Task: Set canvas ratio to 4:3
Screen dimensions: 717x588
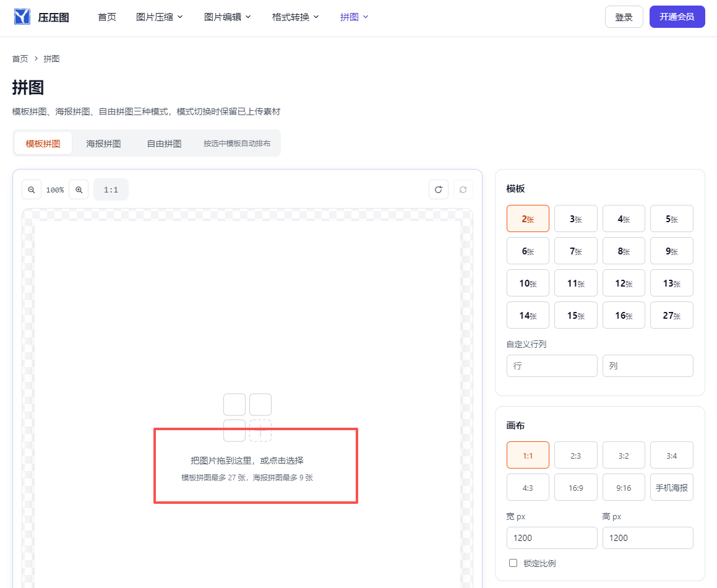Action: coord(528,487)
